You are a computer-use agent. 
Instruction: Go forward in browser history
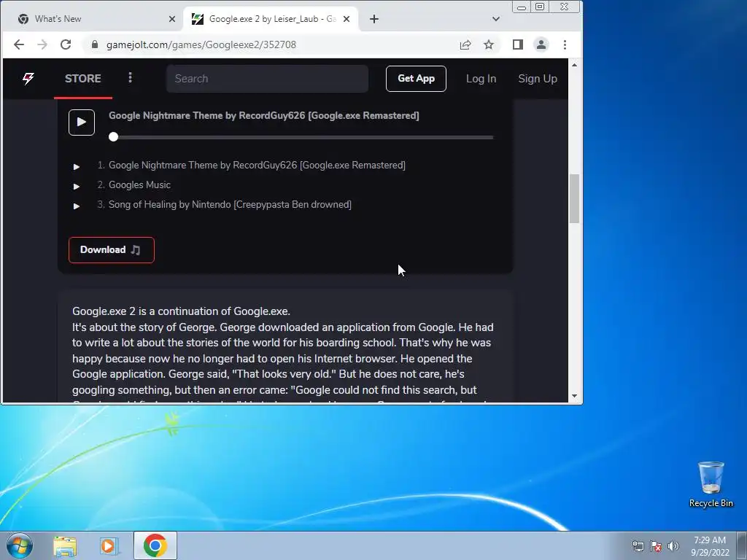click(x=42, y=44)
